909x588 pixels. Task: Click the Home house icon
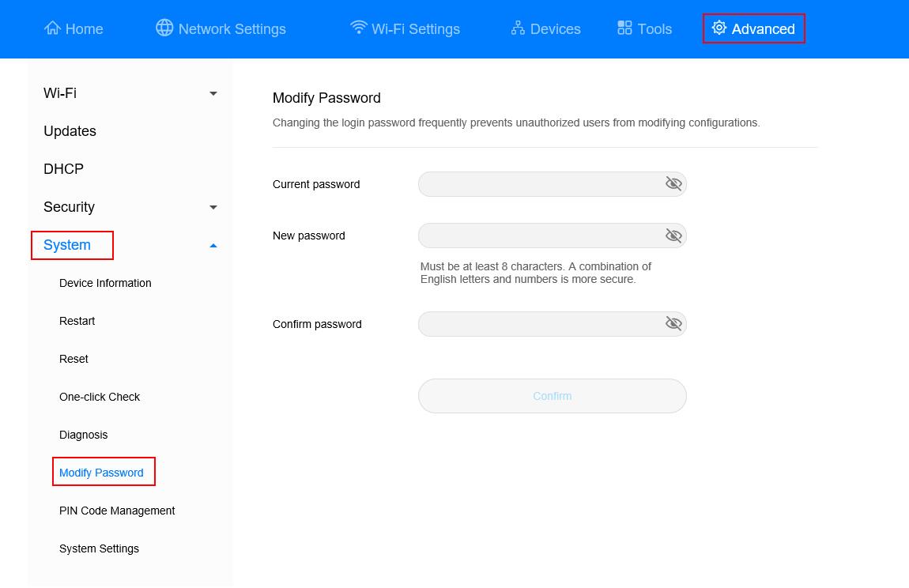click(x=52, y=28)
